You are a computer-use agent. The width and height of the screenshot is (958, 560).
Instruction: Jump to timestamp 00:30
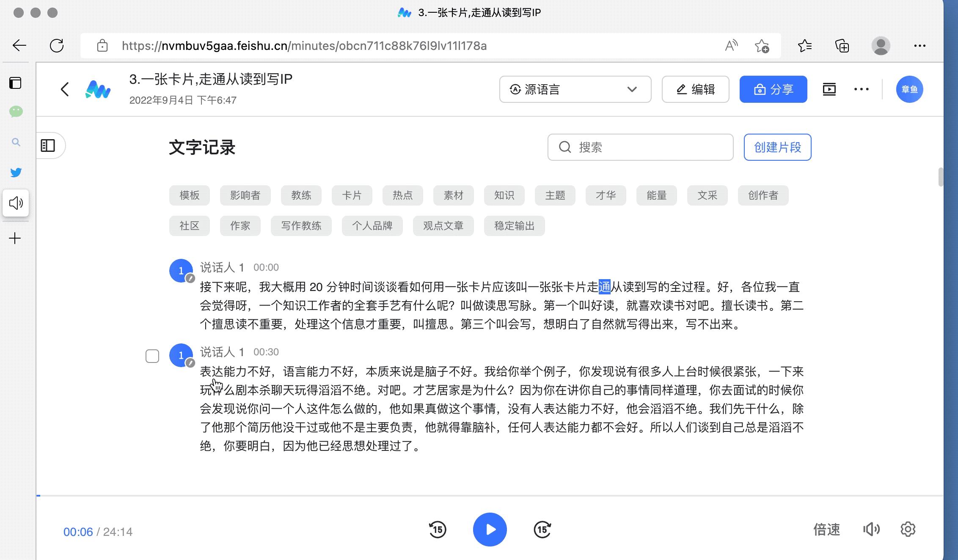pyautogui.click(x=266, y=352)
